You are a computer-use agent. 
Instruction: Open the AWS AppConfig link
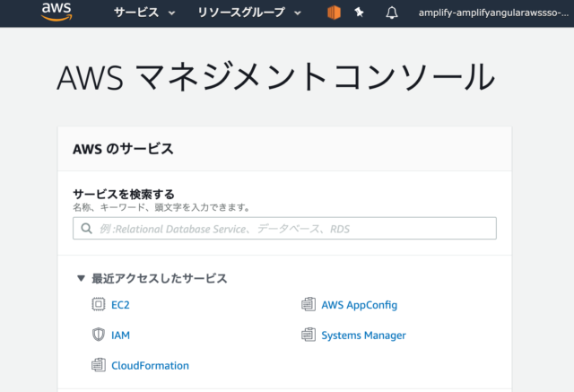click(x=359, y=305)
